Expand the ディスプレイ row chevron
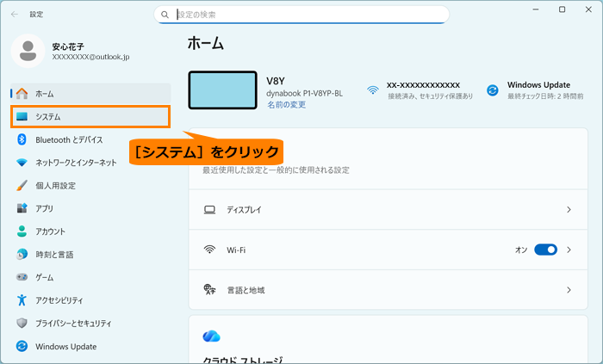Viewport: 603px width, 364px height. pos(569,210)
